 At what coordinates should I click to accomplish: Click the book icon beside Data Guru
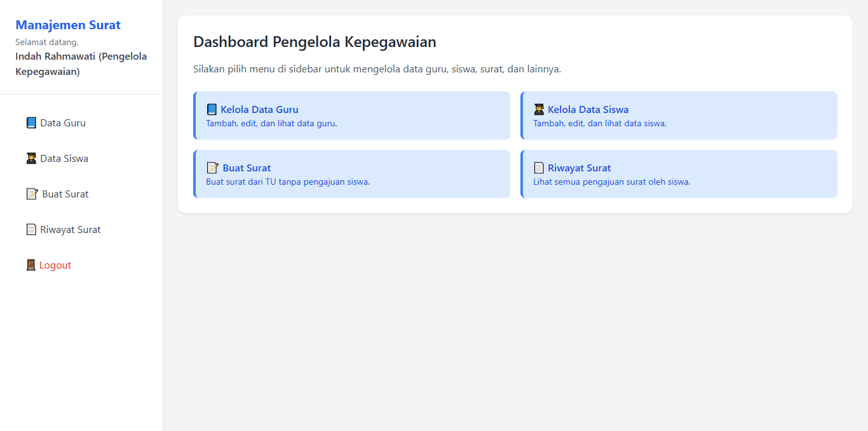pos(31,123)
